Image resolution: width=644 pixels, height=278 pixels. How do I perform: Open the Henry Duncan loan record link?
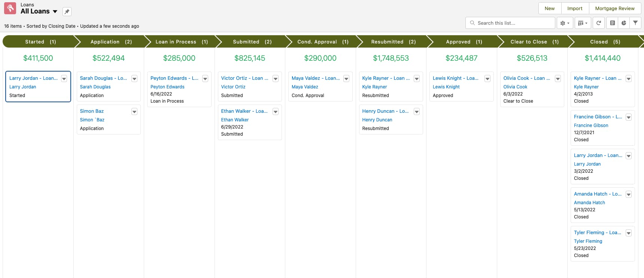click(385, 111)
